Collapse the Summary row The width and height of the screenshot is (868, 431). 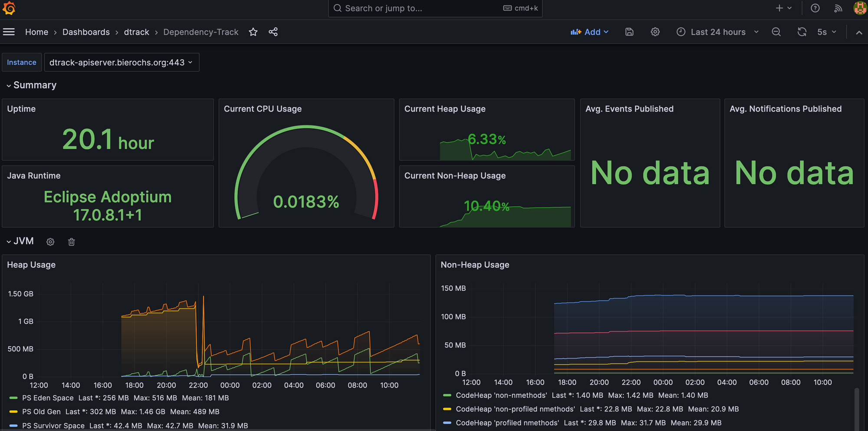(31, 85)
